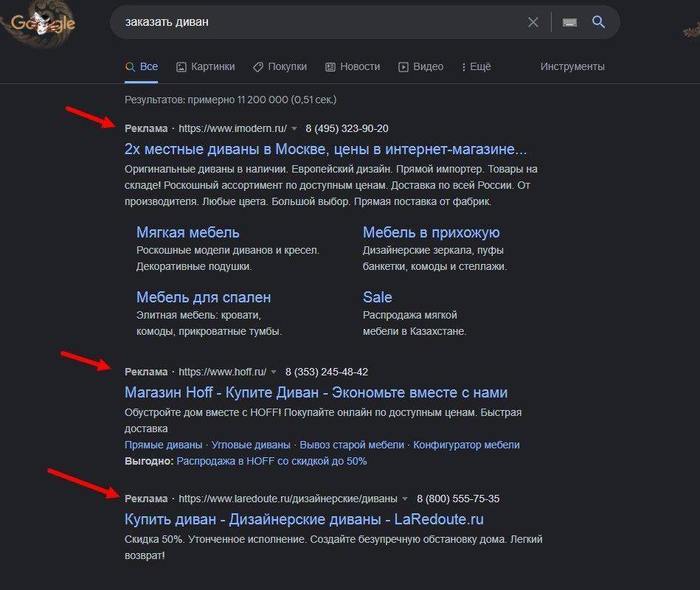Open the Мягкая мебель sitelink
Viewport: 700px width, 590px height.
click(x=187, y=232)
